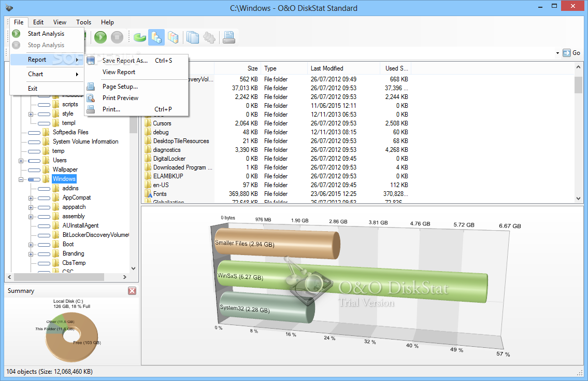588x381 pixels.
Task: Choose Print Preview entry
Action: pos(136,98)
